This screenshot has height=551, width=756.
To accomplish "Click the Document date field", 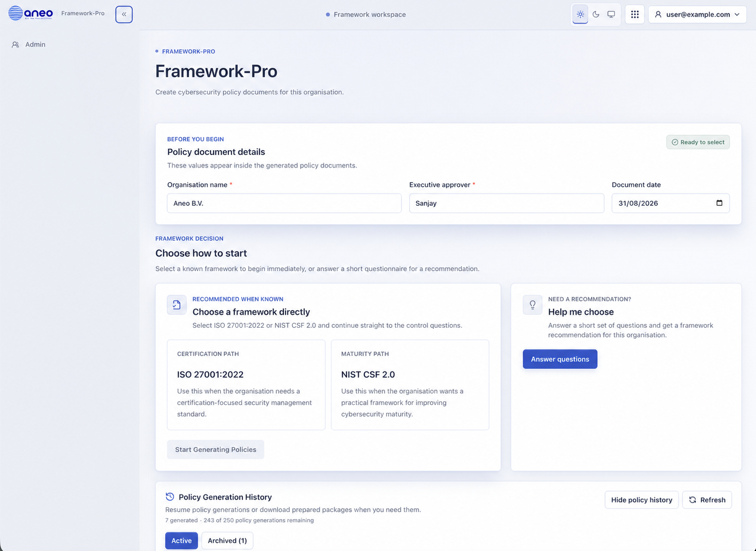I will pos(670,203).
